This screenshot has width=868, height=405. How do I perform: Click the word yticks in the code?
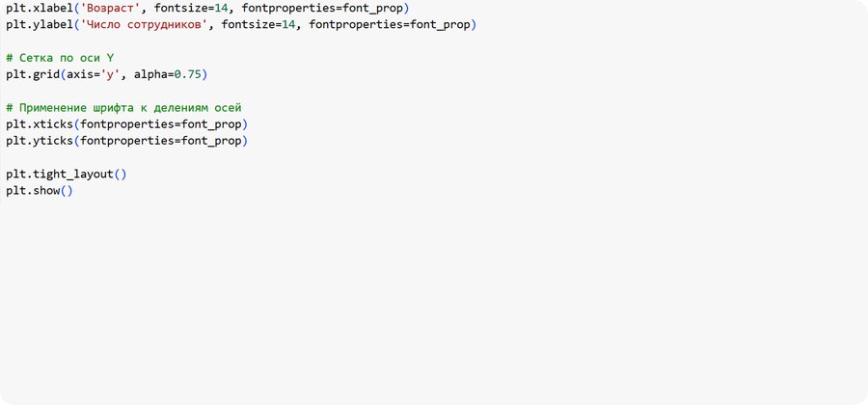(x=55, y=141)
